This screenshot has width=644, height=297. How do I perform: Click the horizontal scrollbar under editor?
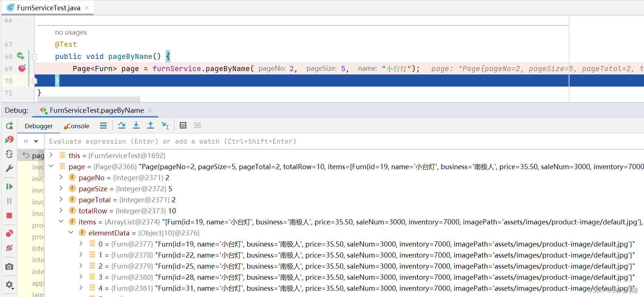pos(89,99)
